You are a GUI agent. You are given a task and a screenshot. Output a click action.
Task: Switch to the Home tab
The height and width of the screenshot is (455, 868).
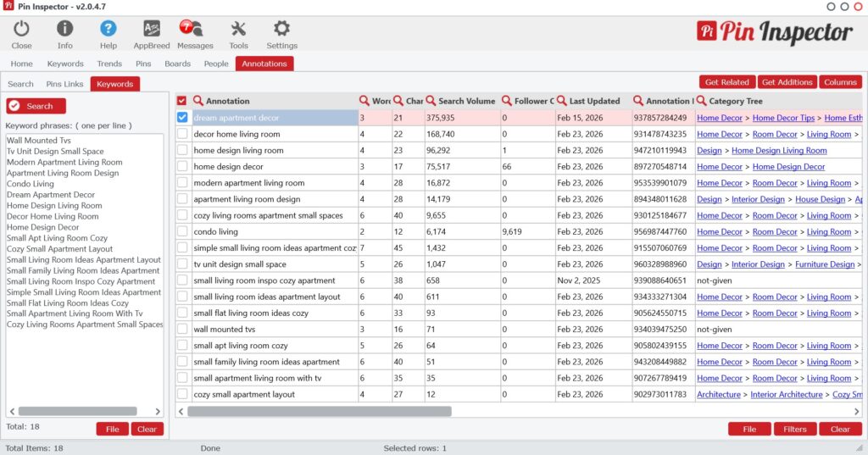pos(21,64)
